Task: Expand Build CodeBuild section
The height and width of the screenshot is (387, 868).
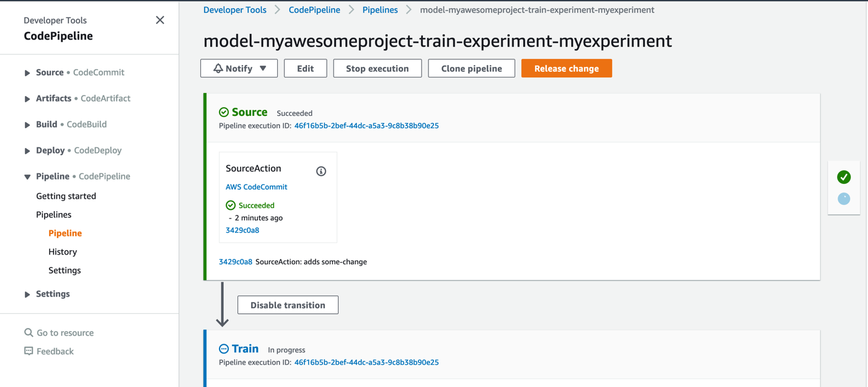Action: pyautogui.click(x=27, y=125)
